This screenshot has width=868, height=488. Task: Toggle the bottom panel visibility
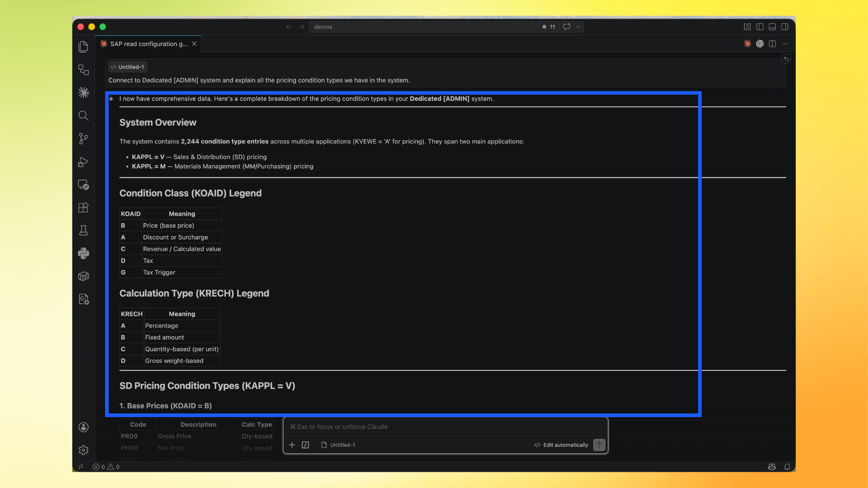(772, 27)
